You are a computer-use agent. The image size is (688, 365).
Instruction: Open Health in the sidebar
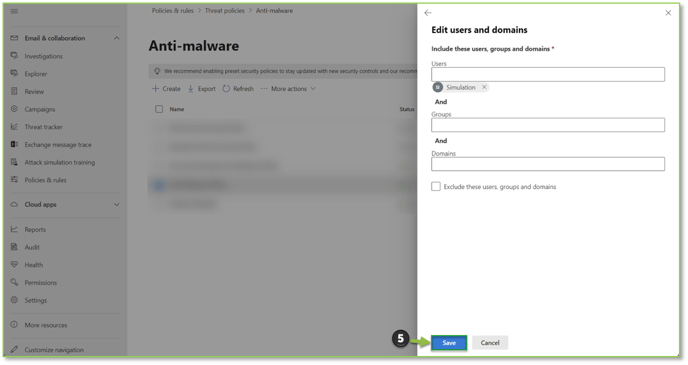pyautogui.click(x=34, y=265)
